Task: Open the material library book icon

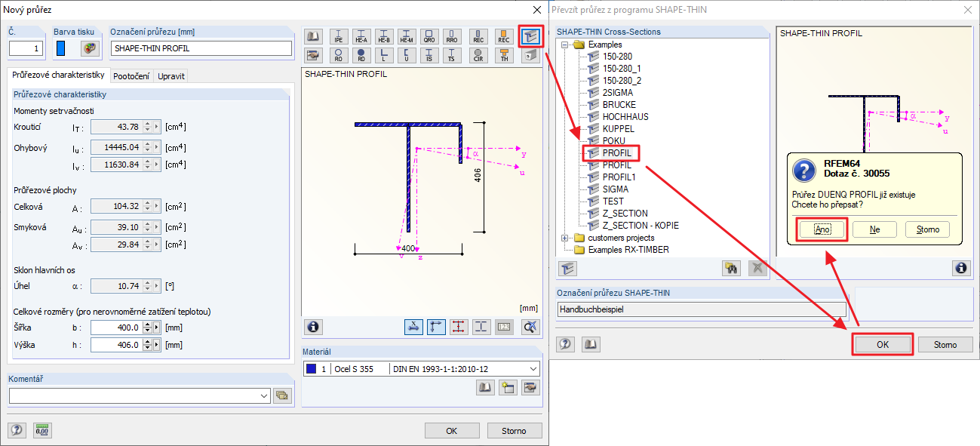Action: coord(486,388)
